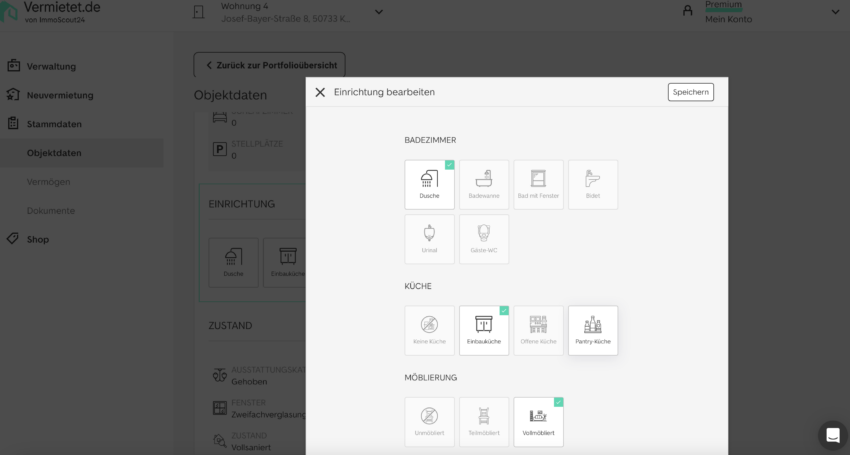
Task: Click Einbauküche tile in background Einrichtung card
Action: [285, 262]
